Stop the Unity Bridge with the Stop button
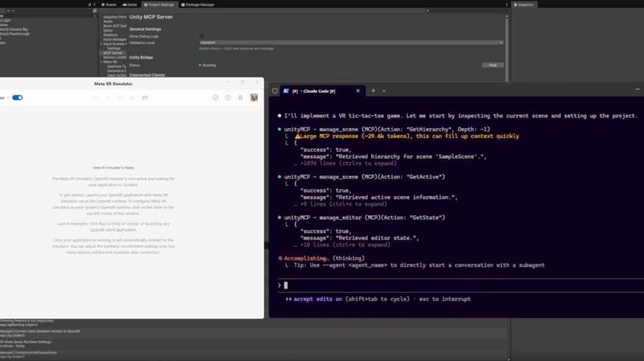644x361 pixels. (x=493, y=65)
